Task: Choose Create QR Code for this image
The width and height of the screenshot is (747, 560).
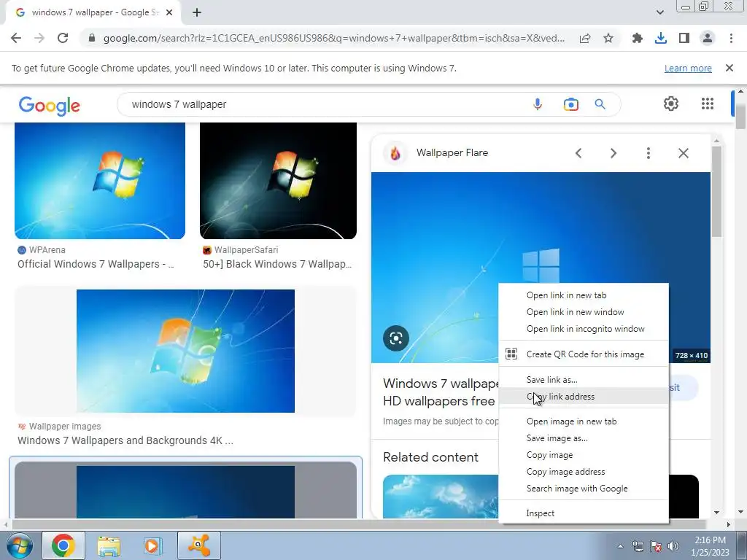Action: pos(584,354)
